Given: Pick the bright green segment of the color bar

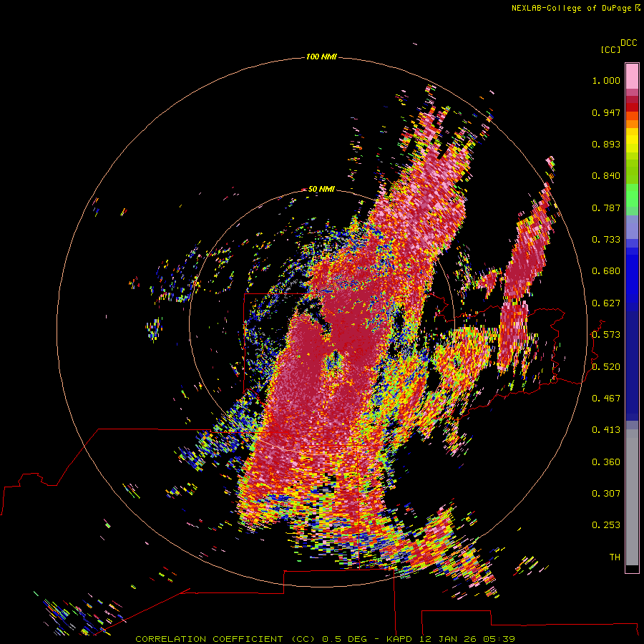Looking at the screenshot, I should (632, 195).
